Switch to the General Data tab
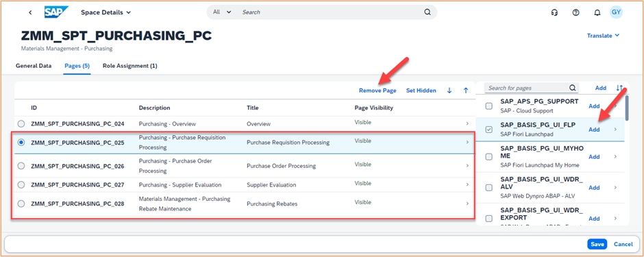 point(34,66)
